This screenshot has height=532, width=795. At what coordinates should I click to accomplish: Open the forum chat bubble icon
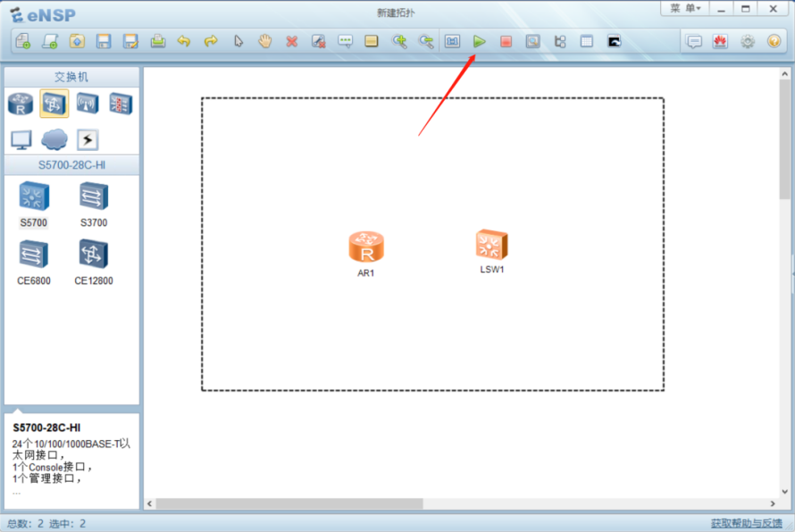coord(694,41)
